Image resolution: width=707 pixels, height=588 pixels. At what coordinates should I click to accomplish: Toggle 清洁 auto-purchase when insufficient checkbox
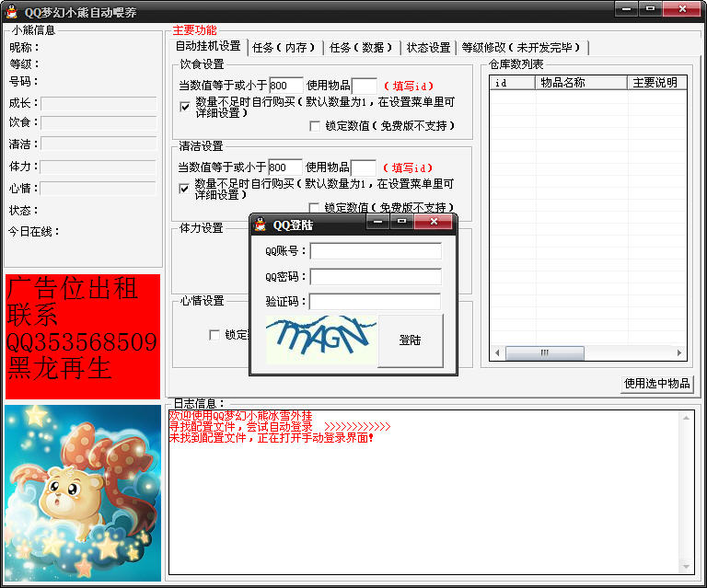tap(184, 189)
